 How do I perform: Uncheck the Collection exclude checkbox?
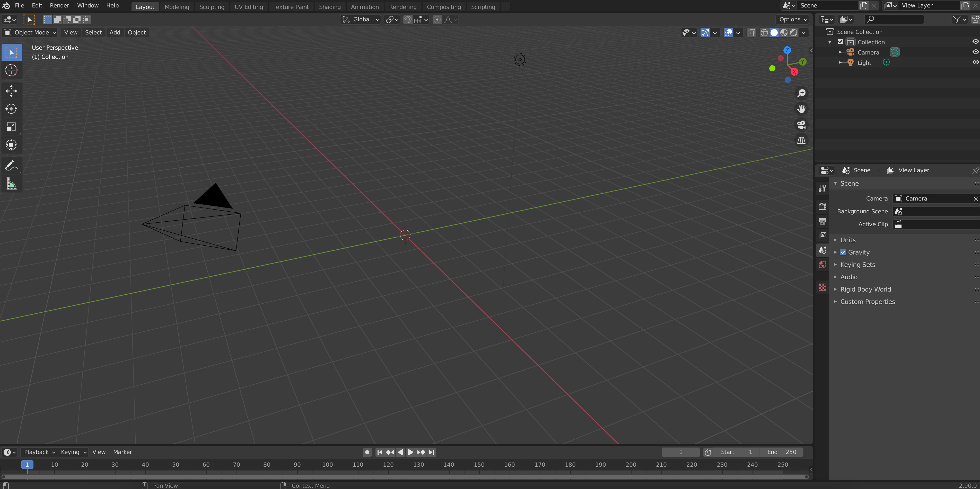pyautogui.click(x=840, y=42)
